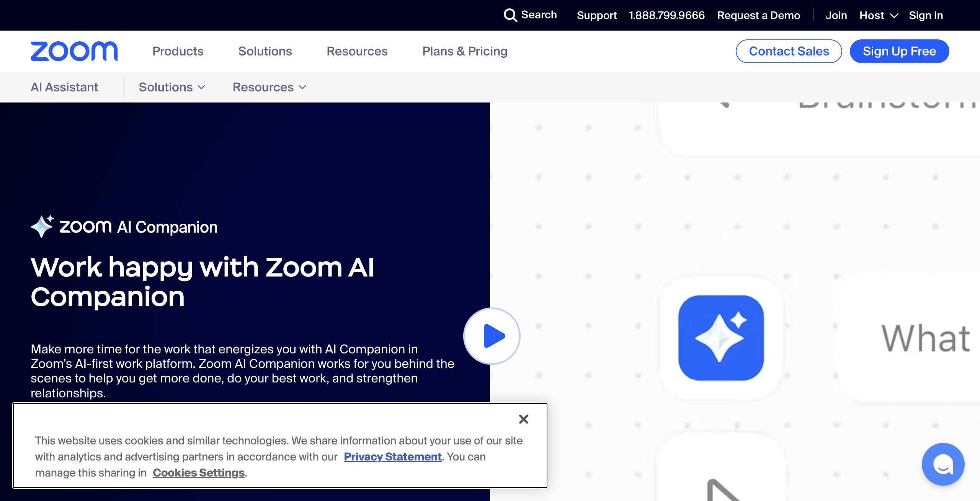Viewport: 980px width, 501px height.
Task: Click Request a Demo link
Action: tap(758, 15)
